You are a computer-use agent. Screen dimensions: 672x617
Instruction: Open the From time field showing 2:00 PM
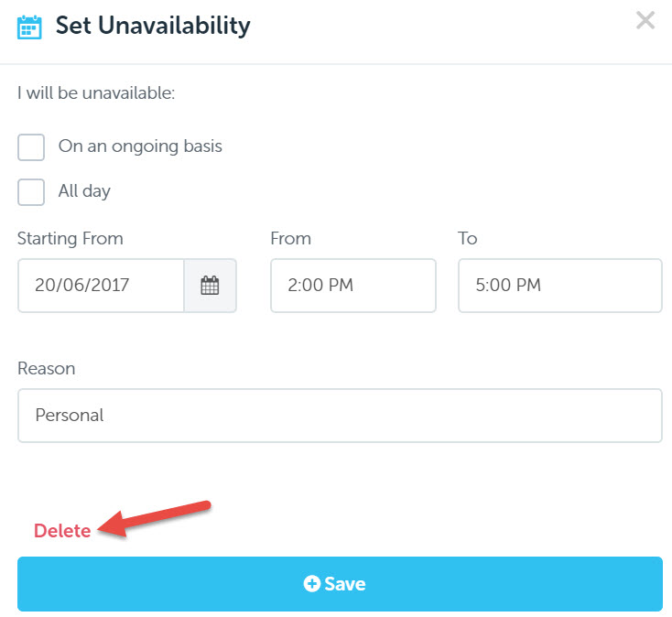coord(353,286)
